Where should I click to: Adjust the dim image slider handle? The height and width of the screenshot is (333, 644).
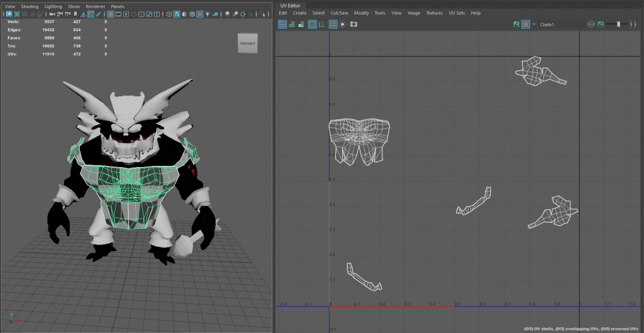[x=619, y=25]
